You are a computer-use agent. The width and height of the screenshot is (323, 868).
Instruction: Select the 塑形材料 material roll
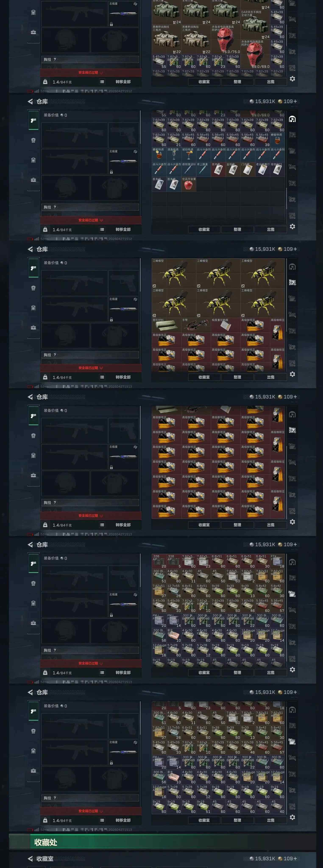tap(167, 325)
